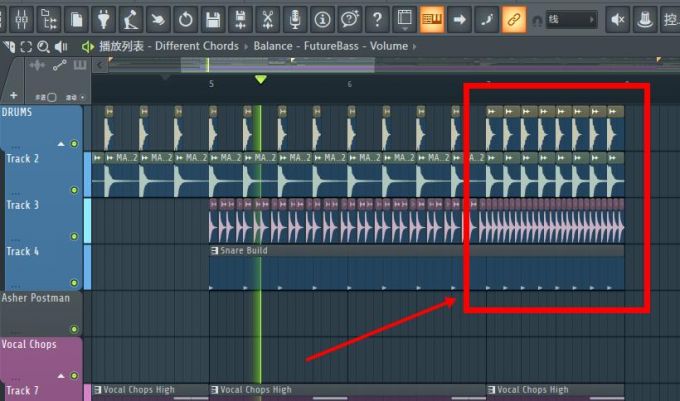Expand arrow after Different Chords breadcrumb

[x=246, y=46]
